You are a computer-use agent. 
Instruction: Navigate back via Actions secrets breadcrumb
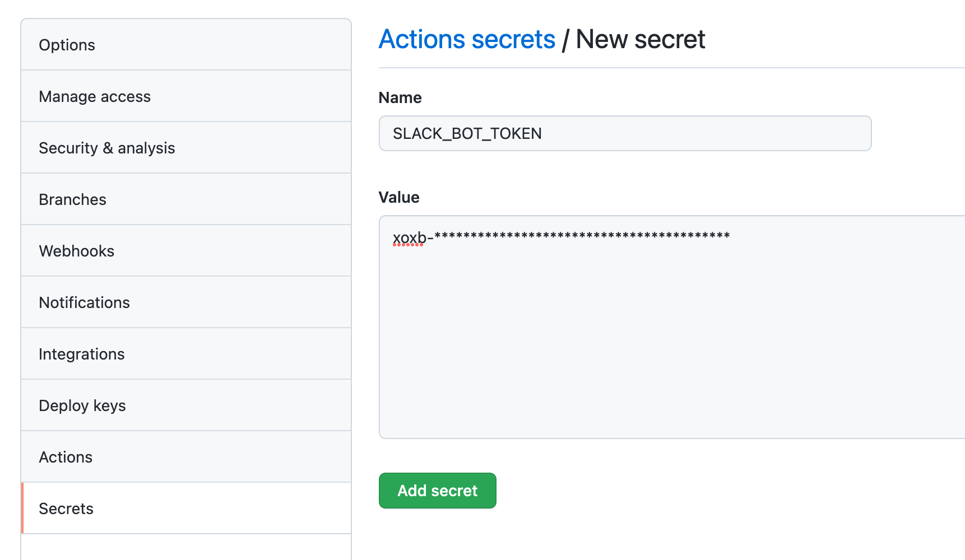click(467, 39)
